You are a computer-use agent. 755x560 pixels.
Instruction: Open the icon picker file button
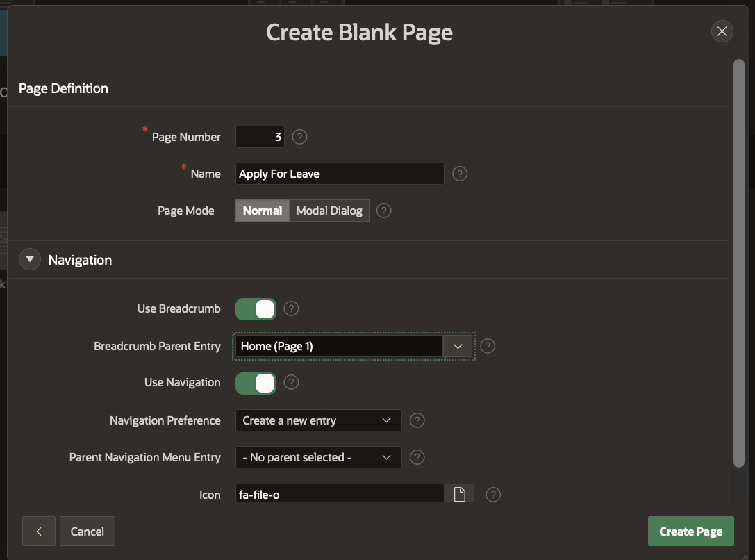tap(459, 495)
